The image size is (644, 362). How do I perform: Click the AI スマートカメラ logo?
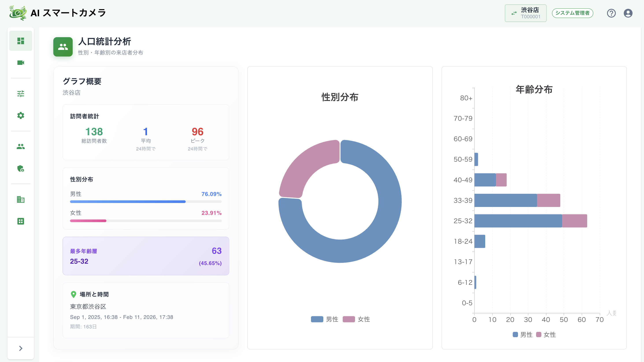pyautogui.click(x=57, y=13)
